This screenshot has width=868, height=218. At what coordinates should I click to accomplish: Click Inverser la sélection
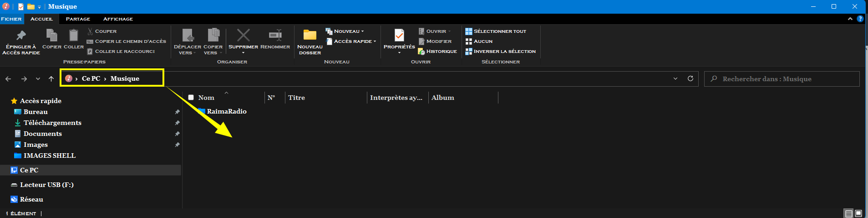coord(501,52)
